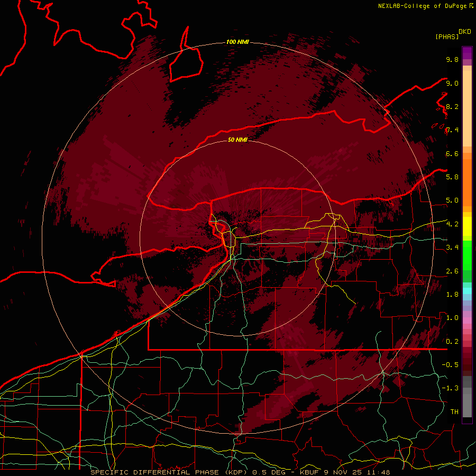The width and height of the screenshot is (476, 476).
Task: Click the 11:48 timestamp
Action: (379, 472)
